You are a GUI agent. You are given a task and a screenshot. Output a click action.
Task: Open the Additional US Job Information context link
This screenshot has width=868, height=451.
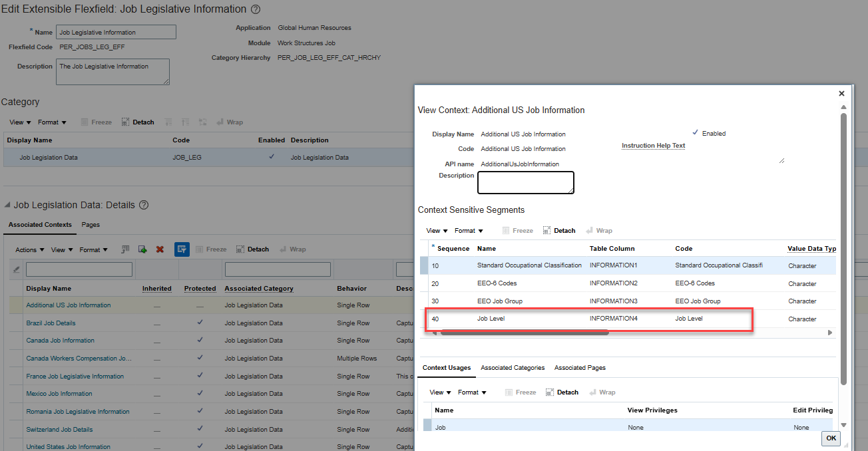(x=69, y=305)
